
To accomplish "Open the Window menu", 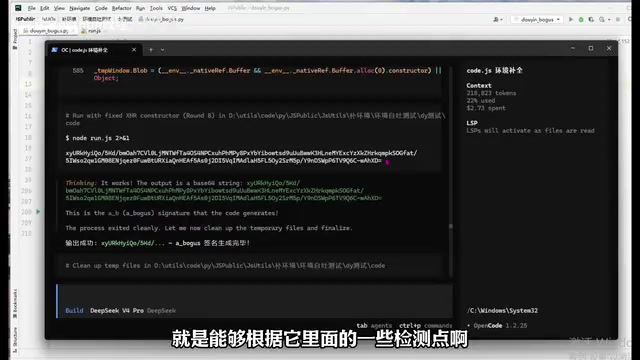I will [191, 8].
